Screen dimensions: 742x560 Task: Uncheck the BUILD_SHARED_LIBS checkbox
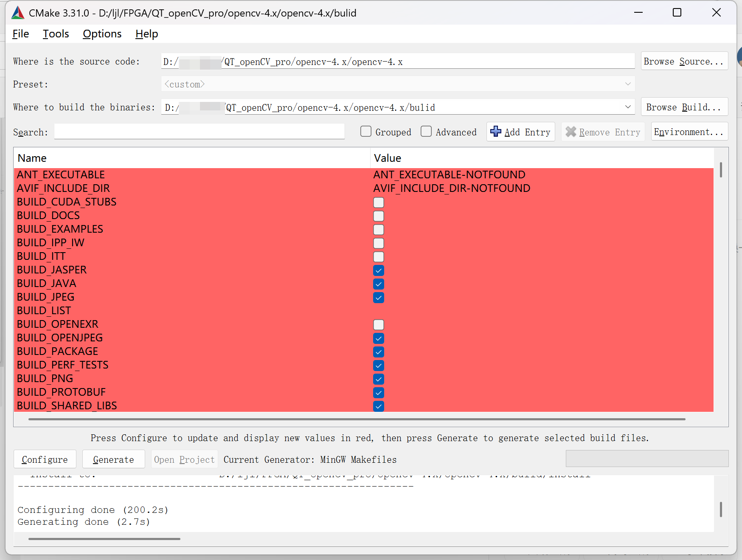(379, 406)
